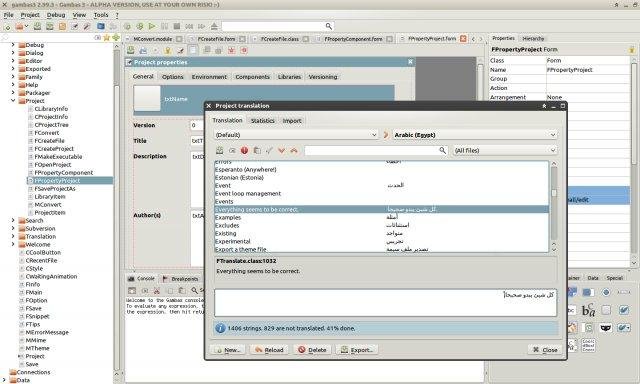Select the 'Event loop management' string row
This screenshot has width=640, height=384.
tap(381, 193)
